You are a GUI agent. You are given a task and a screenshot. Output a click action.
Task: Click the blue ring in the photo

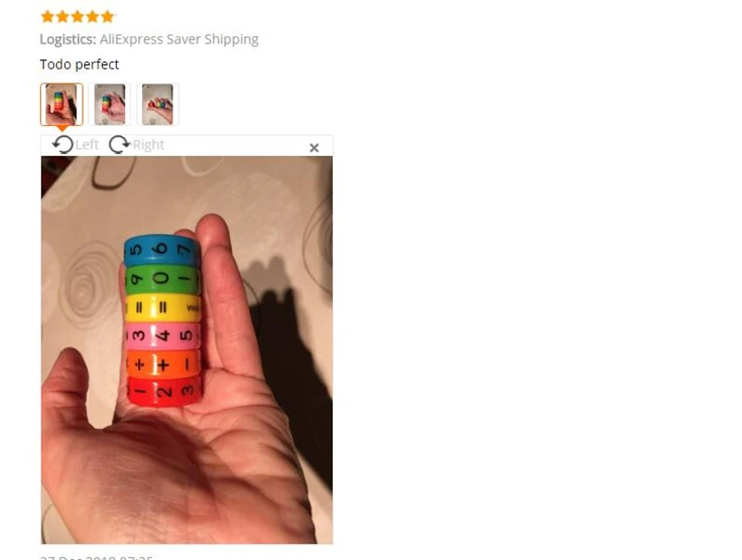[161, 250]
